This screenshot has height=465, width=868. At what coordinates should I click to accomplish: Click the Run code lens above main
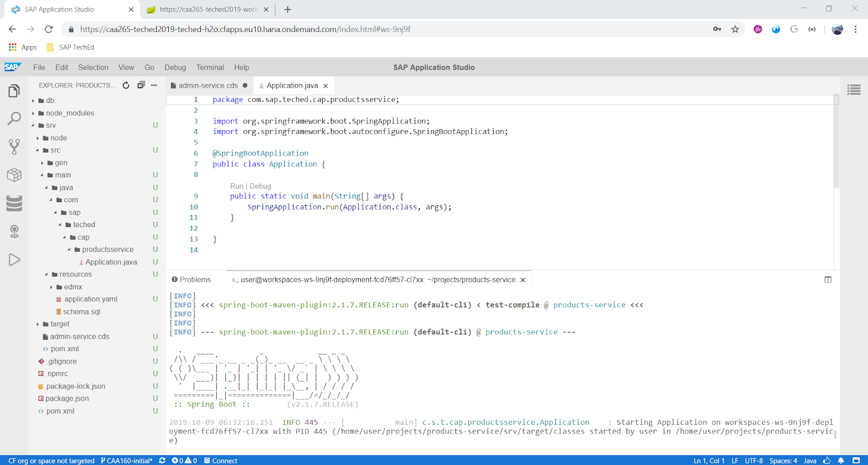tap(237, 186)
